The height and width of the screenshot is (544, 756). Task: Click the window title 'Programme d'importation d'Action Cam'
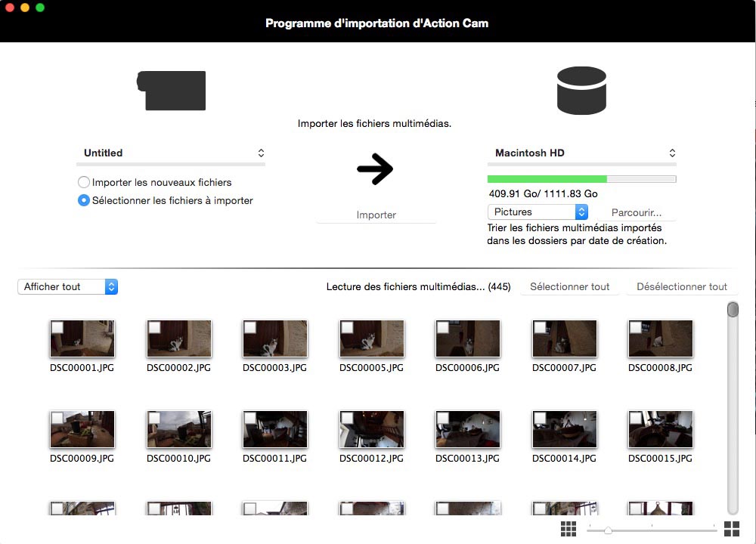pyautogui.click(x=377, y=23)
